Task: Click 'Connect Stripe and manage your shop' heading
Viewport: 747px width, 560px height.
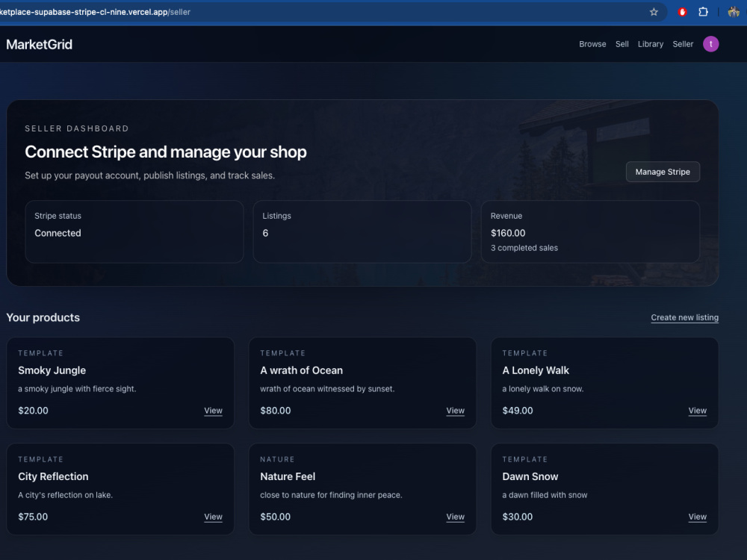Action: click(x=166, y=152)
